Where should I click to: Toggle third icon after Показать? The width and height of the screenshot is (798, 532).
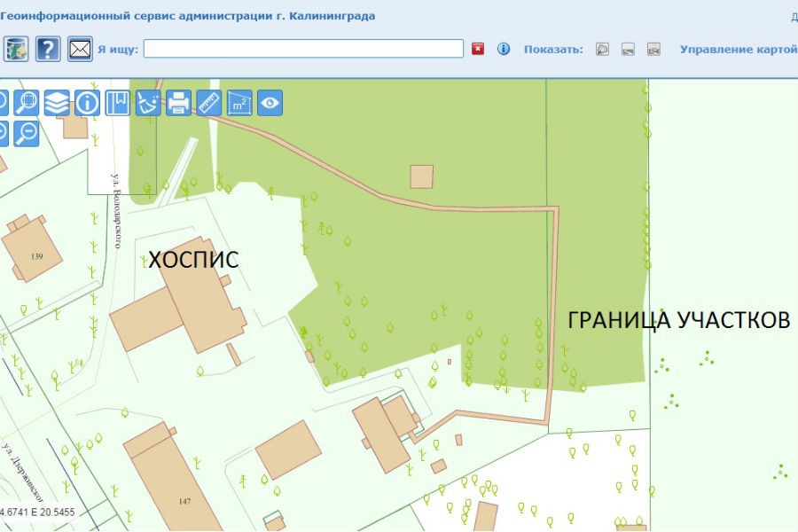pos(653,49)
